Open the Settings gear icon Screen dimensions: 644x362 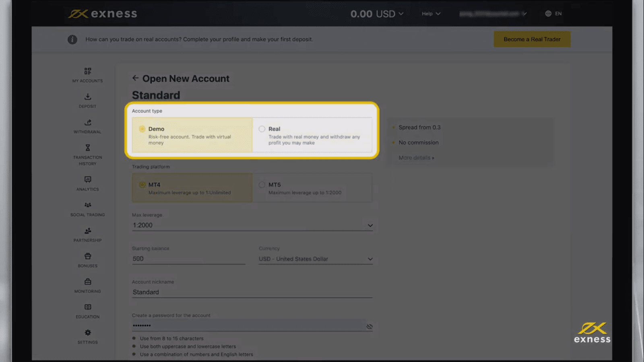tap(87, 333)
